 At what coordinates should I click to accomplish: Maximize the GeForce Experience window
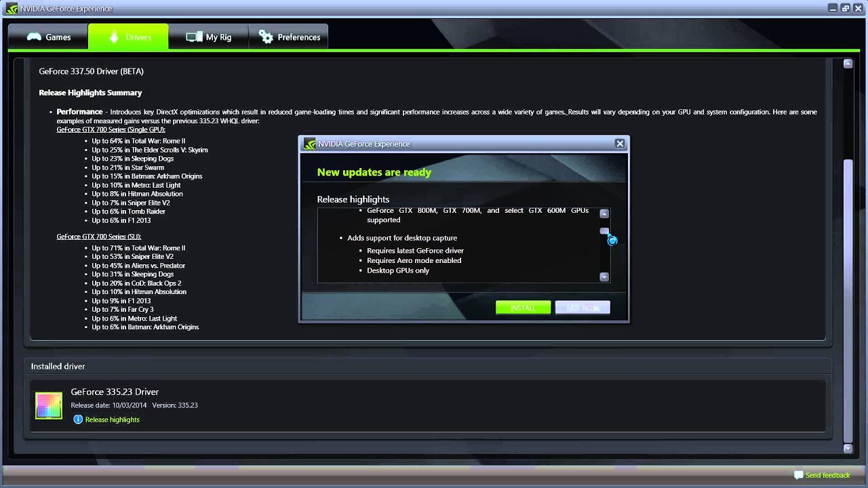[x=846, y=8]
